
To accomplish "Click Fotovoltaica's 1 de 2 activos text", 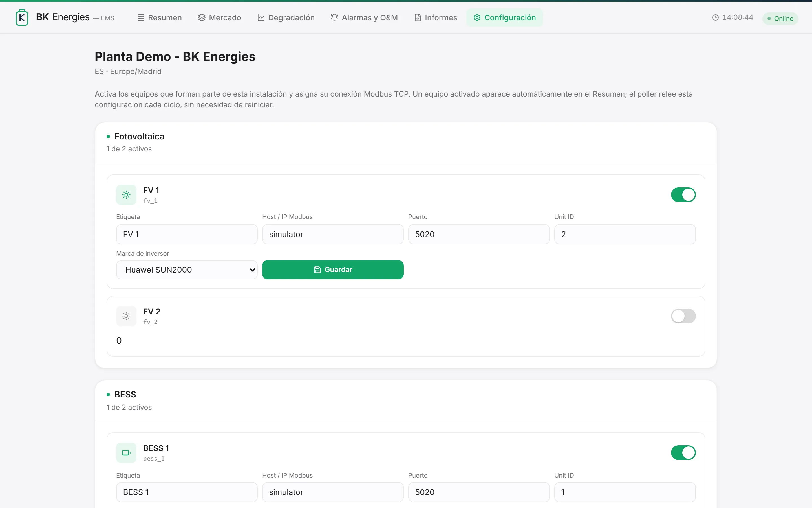I will [x=129, y=149].
